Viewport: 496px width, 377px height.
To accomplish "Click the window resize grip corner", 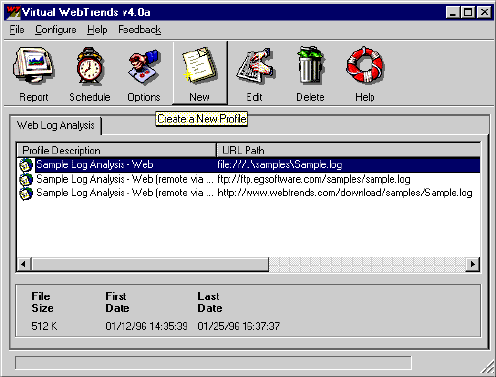I will [488, 367].
